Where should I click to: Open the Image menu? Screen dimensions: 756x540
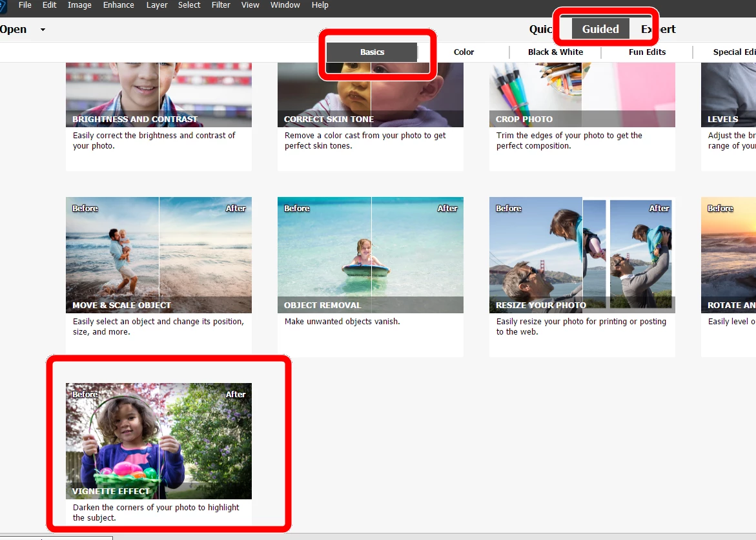click(79, 5)
